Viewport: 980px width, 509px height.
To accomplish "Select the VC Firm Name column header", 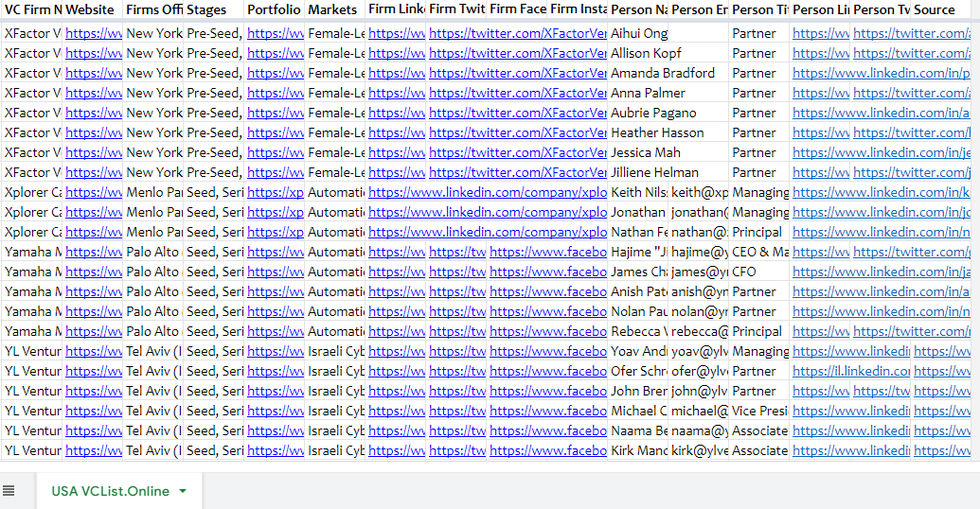I will coord(32,9).
